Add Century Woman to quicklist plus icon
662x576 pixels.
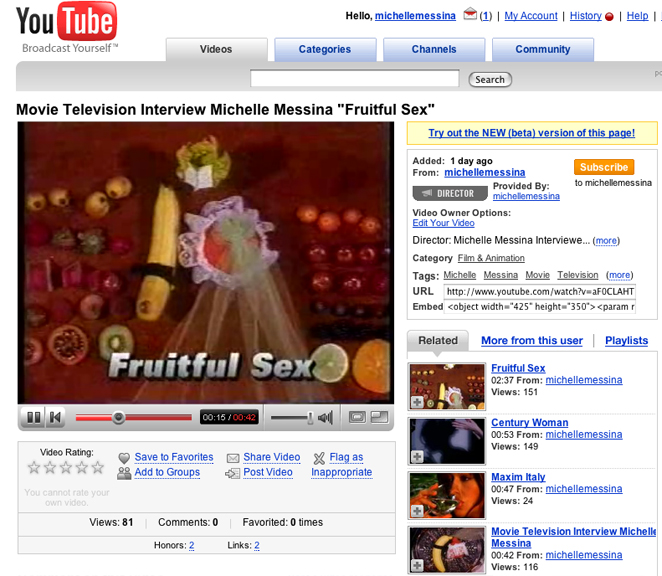pyautogui.click(x=417, y=456)
